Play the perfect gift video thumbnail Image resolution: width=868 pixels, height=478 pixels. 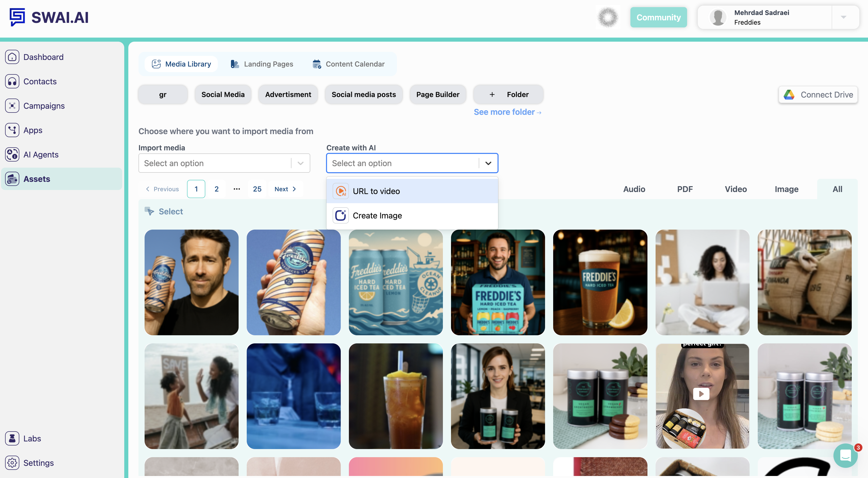pyautogui.click(x=701, y=394)
